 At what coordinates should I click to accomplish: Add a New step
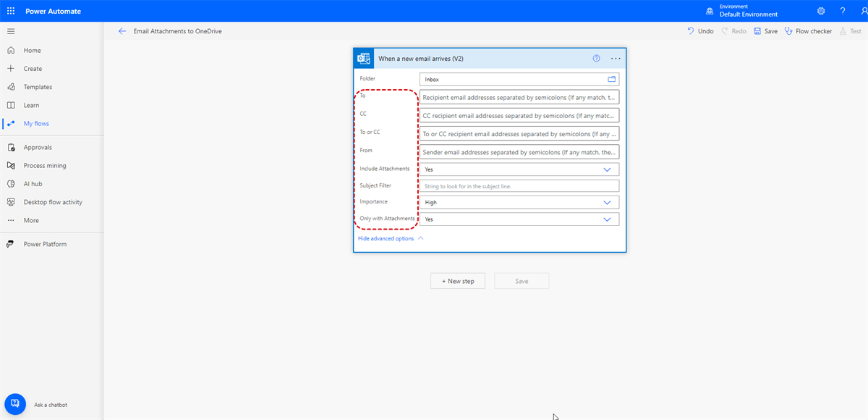[x=458, y=281]
